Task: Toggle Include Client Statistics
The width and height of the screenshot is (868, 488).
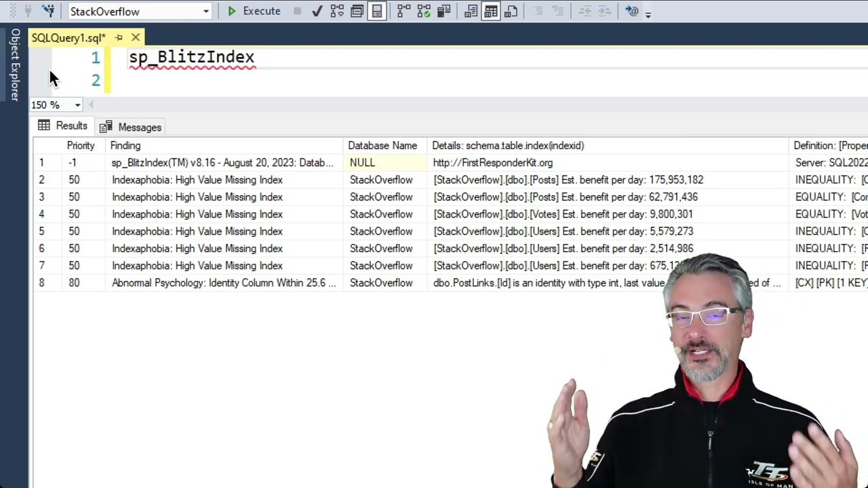Action: click(444, 11)
